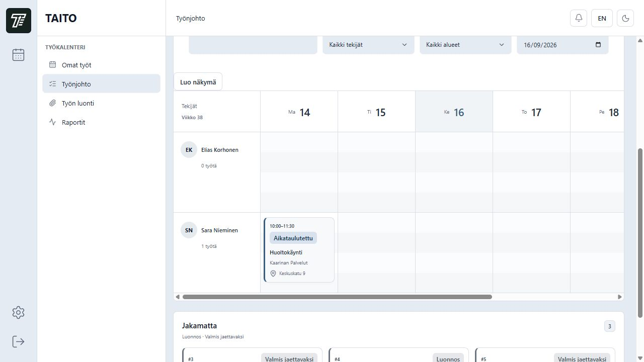Select Thursday 17 column header
Viewport: 644px width, 362px height.
(531, 112)
